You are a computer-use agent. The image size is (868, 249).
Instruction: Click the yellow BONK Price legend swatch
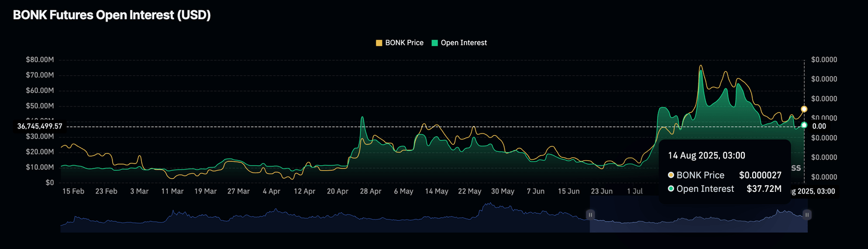pyautogui.click(x=379, y=42)
